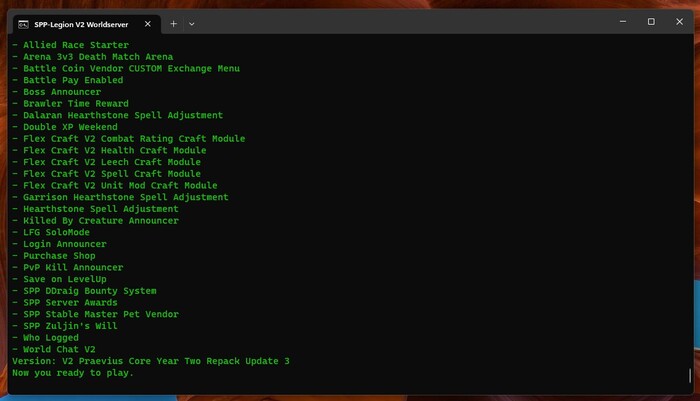Maximize the terminal window

[x=651, y=21]
